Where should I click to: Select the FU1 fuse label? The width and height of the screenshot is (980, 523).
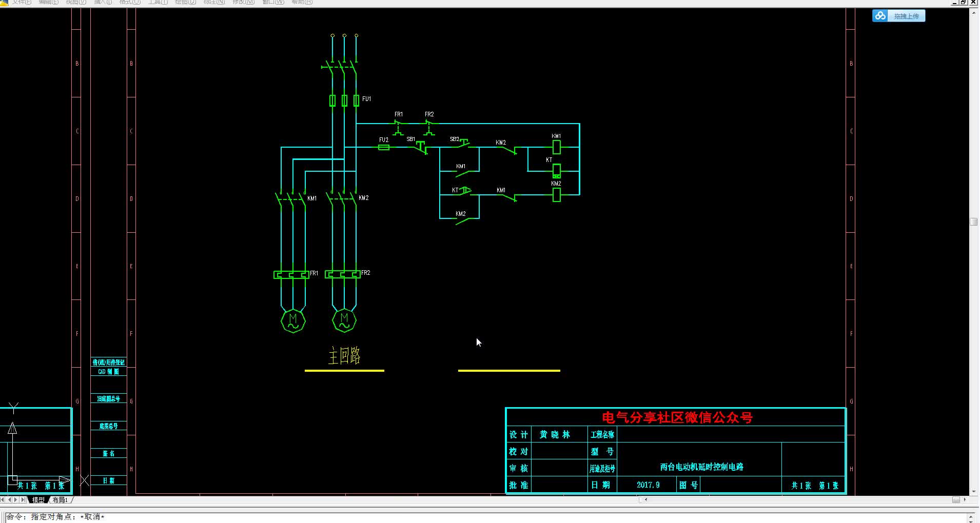[x=366, y=99]
